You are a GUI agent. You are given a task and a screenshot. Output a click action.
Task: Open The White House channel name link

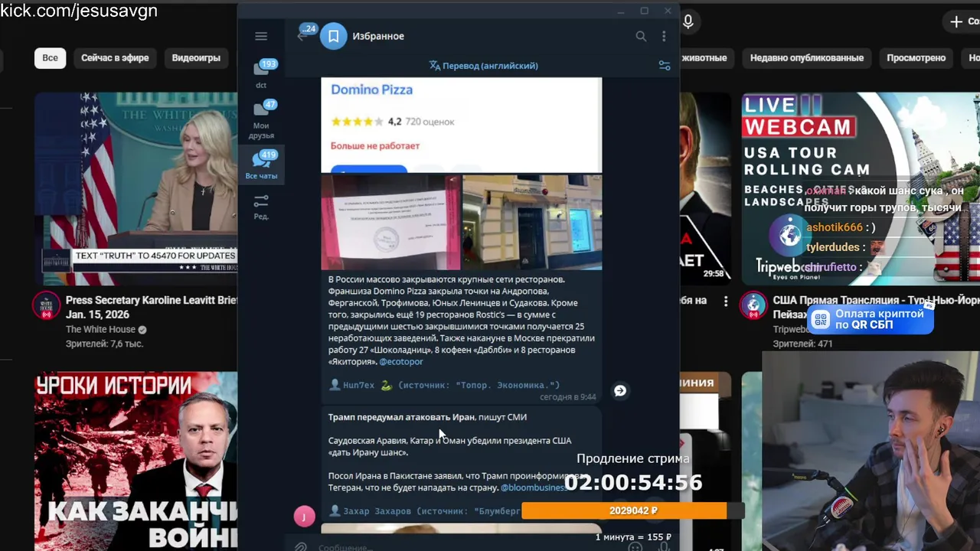[100, 330]
